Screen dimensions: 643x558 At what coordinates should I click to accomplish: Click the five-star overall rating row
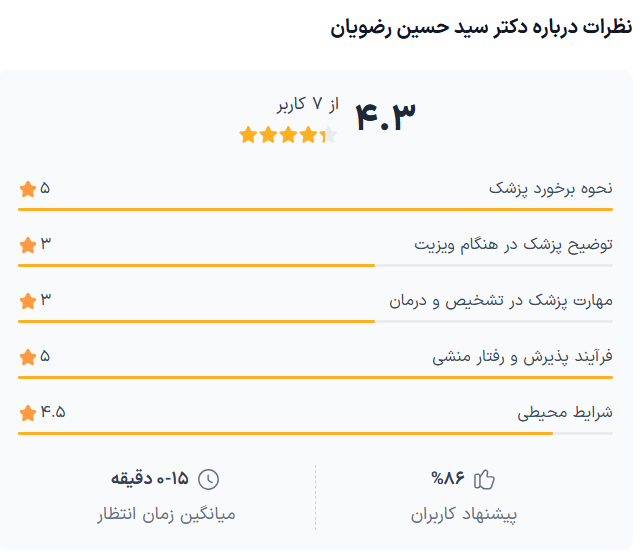(288, 135)
